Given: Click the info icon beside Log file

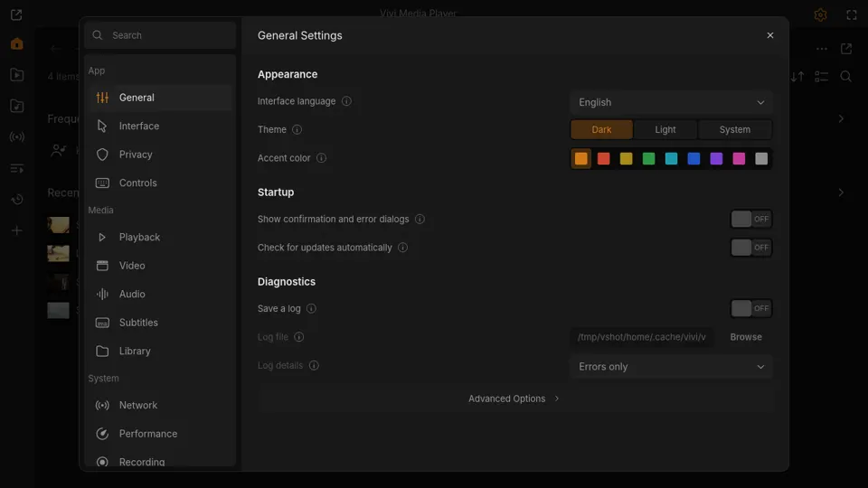Looking at the screenshot, I should (299, 337).
